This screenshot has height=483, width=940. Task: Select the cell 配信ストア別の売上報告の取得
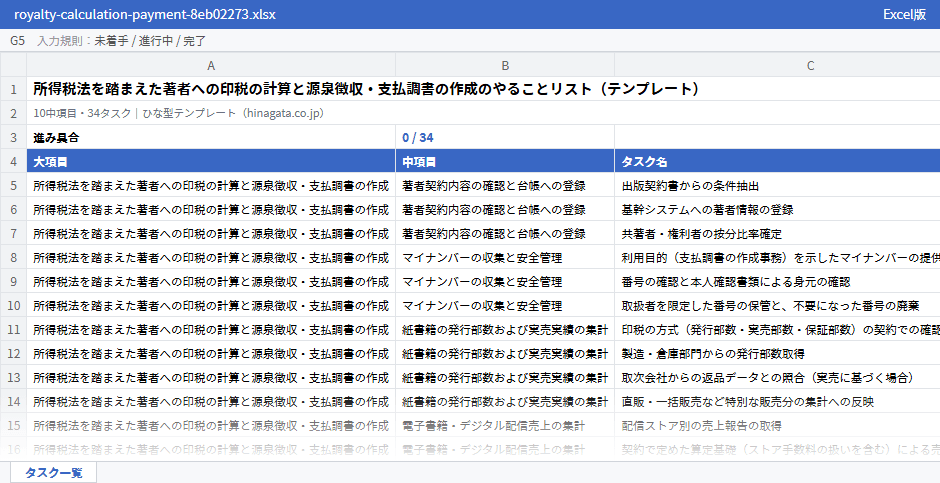(777, 425)
